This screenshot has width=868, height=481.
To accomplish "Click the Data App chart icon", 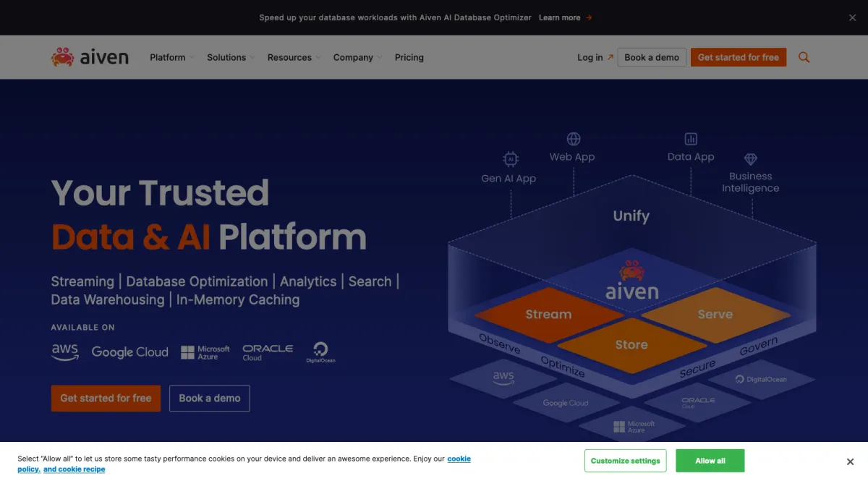I will (691, 138).
